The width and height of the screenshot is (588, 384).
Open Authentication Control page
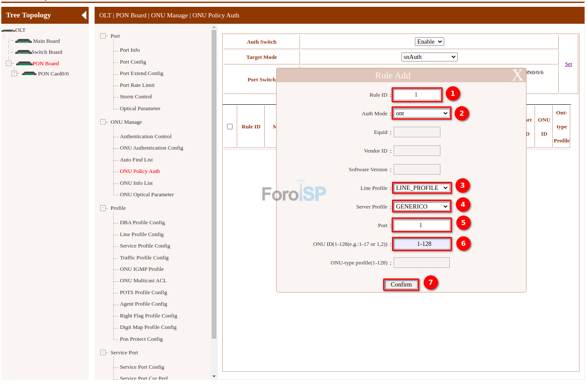click(146, 136)
